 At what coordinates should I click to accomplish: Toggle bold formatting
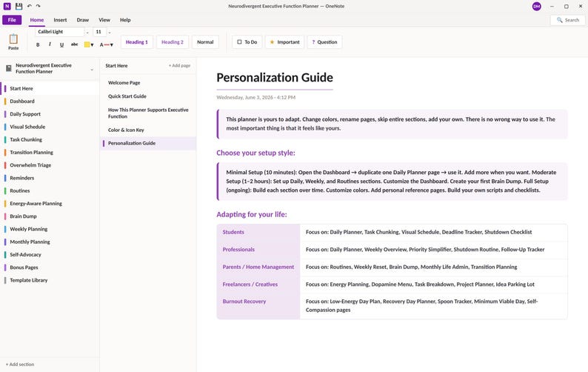[38, 44]
